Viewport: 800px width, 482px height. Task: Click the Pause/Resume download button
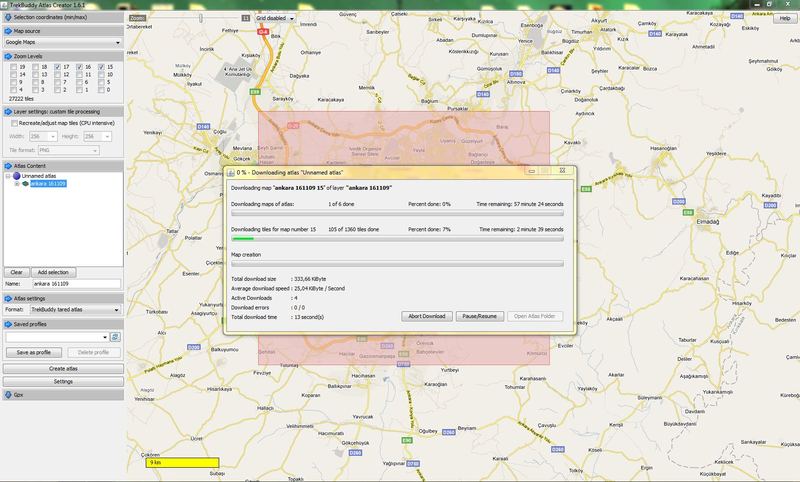[480, 316]
